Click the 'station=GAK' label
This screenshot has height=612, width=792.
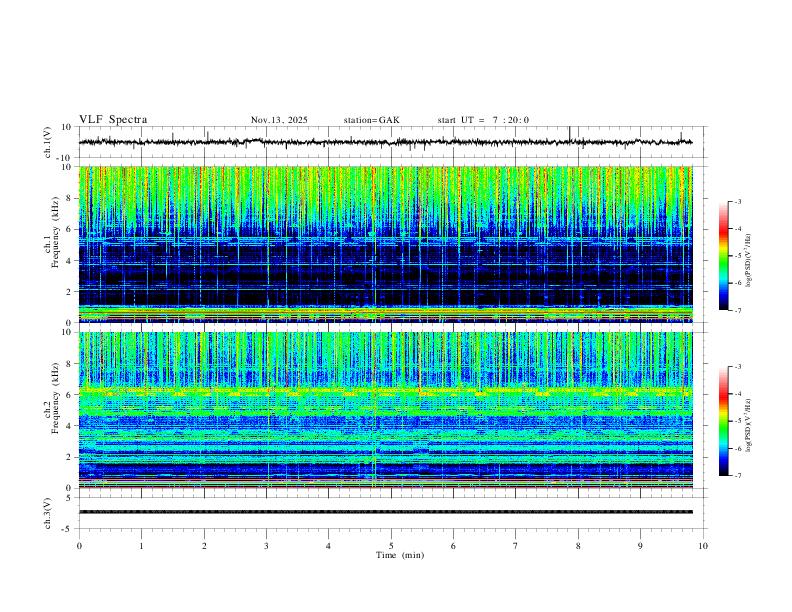click(371, 120)
